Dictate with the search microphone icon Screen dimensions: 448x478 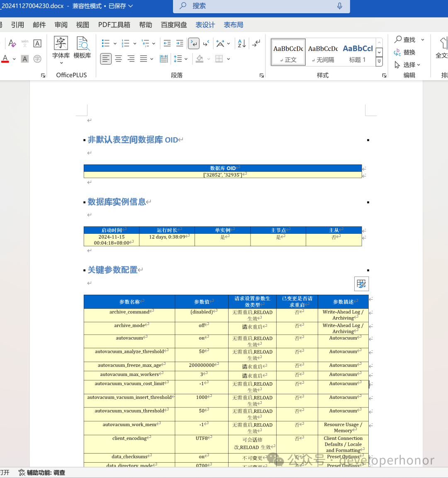pos(339,6)
